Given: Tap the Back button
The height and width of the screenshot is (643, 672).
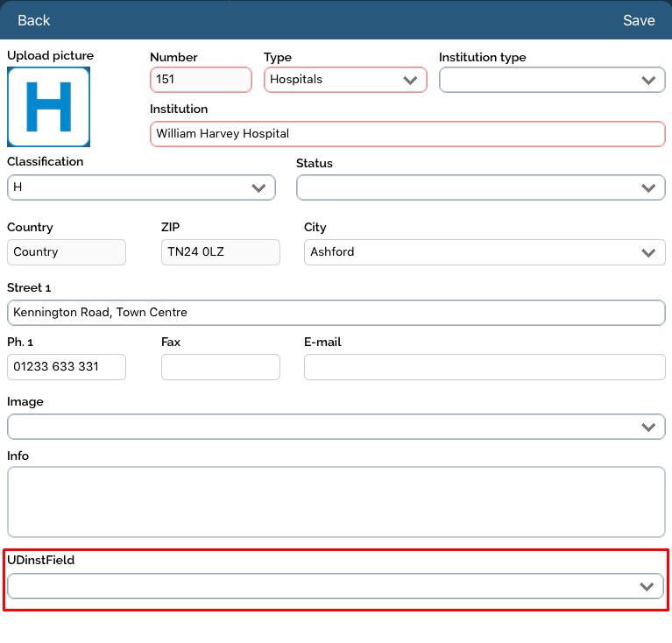Looking at the screenshot, I should pyautogui.click(x=34, y=20).
